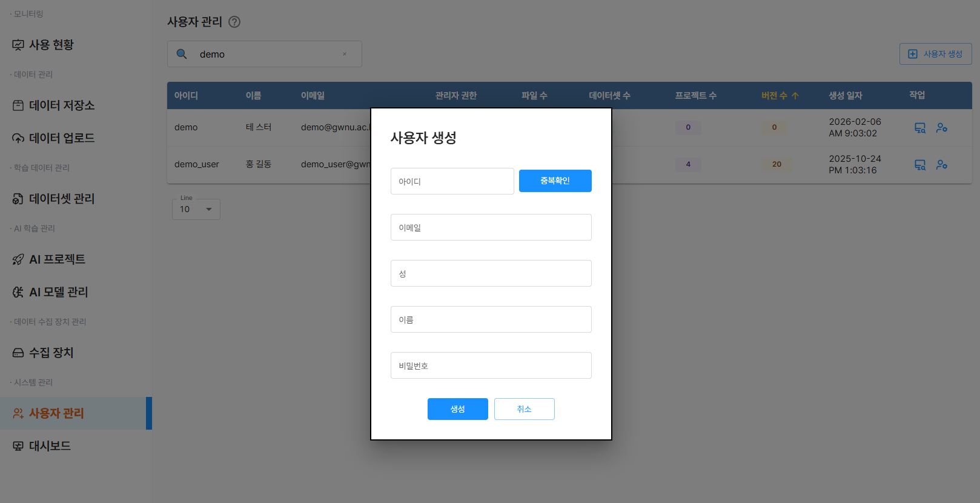This screenshot has width=980, height=503.
Task: Click the 취소 cancel button
Action: click(525, 409)
